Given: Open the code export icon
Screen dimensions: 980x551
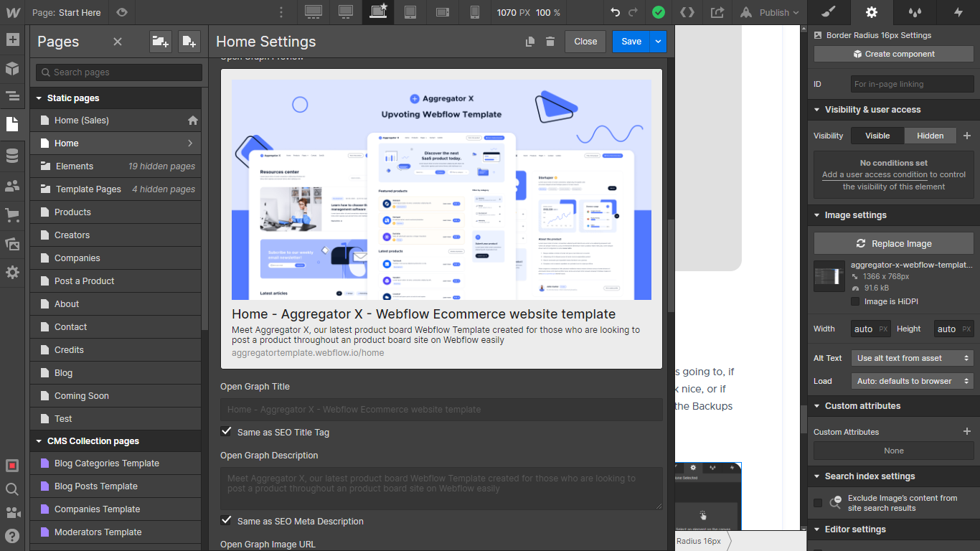Looking at the screenshot, I should click(687, 12).
